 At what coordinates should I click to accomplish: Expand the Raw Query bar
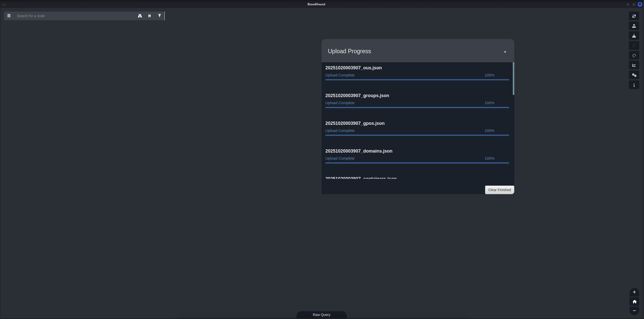point(321,315)
